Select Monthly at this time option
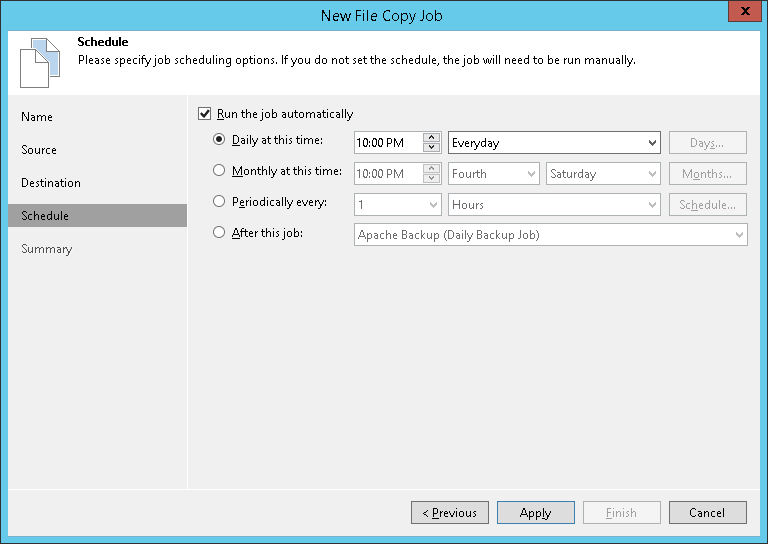The width and height of the screenshot is (768, 544). point(220,171)
